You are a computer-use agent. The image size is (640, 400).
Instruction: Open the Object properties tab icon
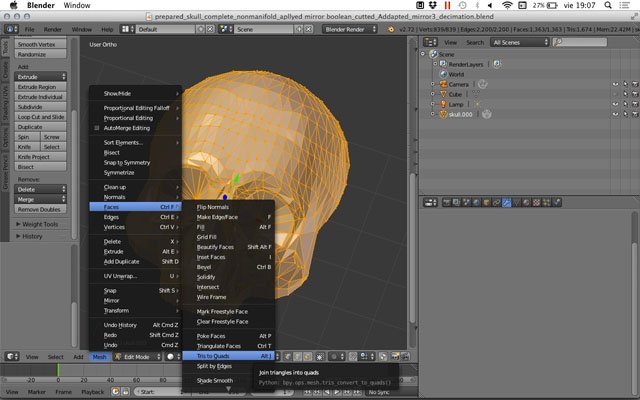pyautogui.click(x=487, y=202)
